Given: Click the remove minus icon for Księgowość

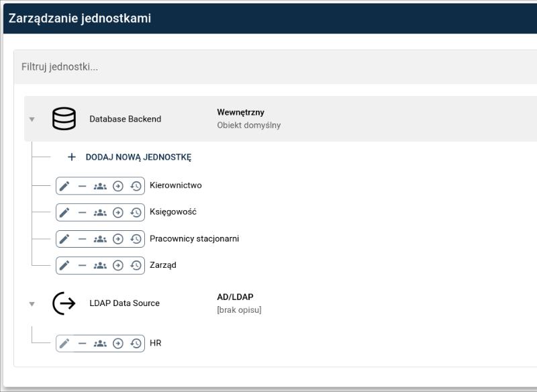Looking at the screenshot, I should tap(83, 212).
